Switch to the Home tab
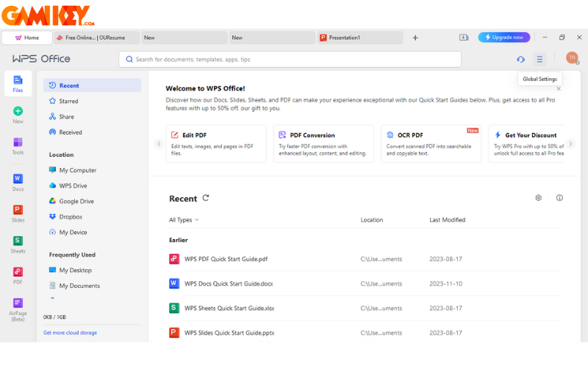The height and width of the screenshot is (368, 588). point(27,38)
